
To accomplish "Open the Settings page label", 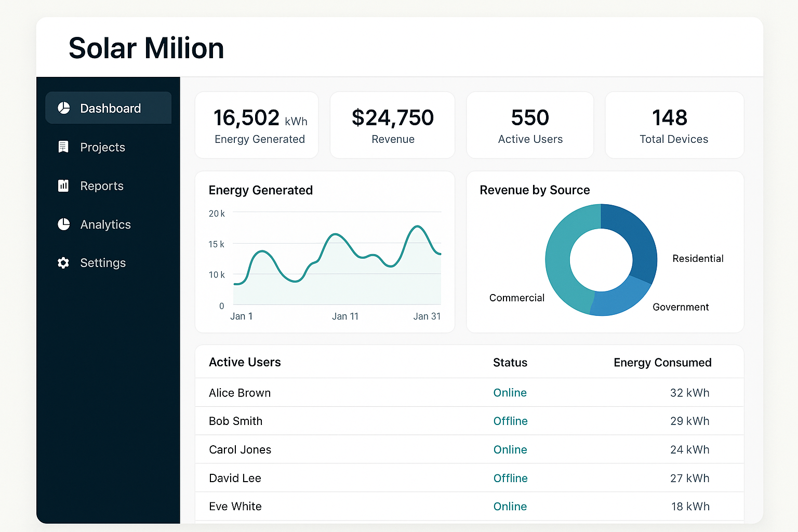I will pyautogui.click(x=103, y=263).
